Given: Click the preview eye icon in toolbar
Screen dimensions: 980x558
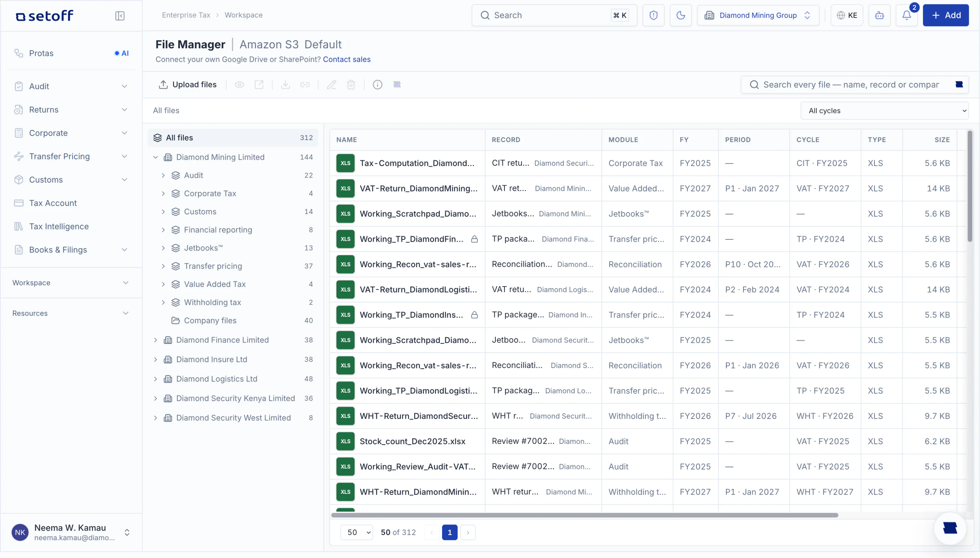Looking at the screenshot, I should [240, 85].
